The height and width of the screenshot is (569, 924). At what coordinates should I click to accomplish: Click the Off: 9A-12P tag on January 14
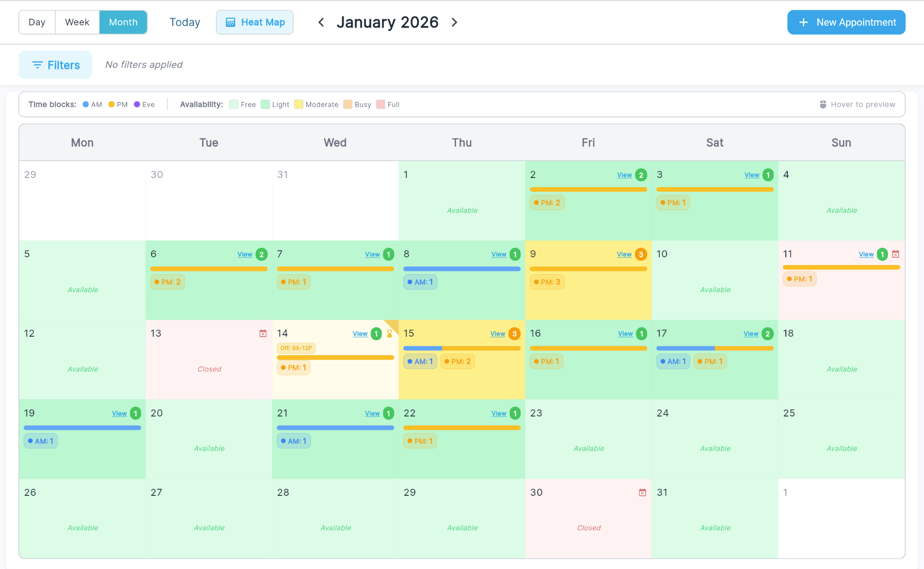(x=296, y=348)
